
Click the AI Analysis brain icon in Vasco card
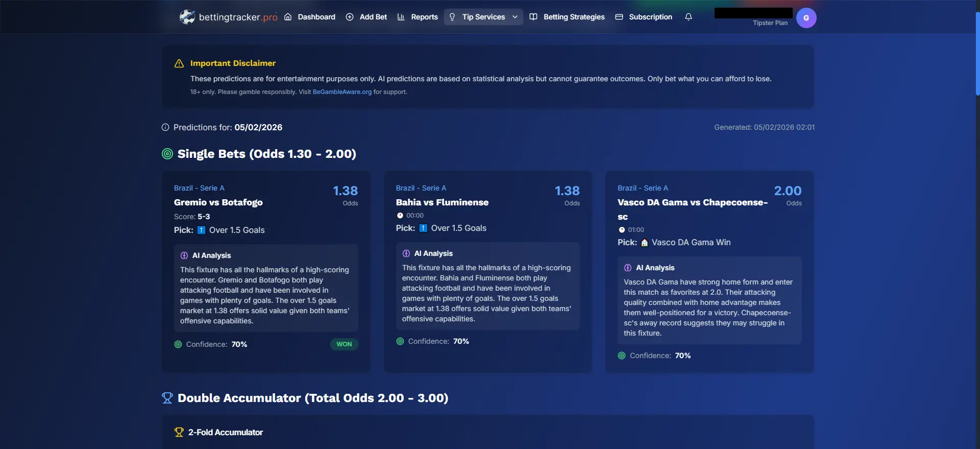click(x=628, y=268)
